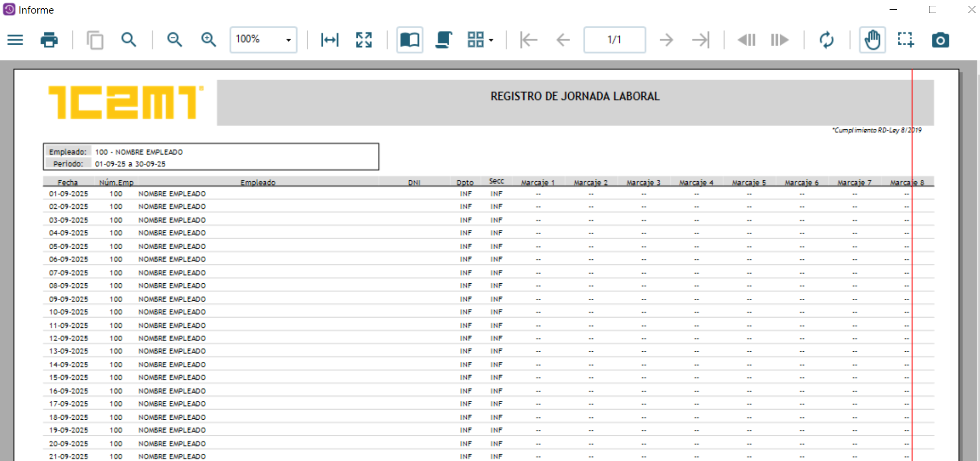980x461 pixels.
Task: Print the report
Action: (49, 40)
